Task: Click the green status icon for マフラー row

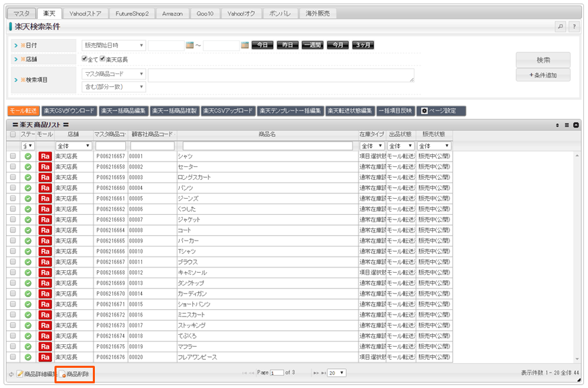Action: point(28,347)
